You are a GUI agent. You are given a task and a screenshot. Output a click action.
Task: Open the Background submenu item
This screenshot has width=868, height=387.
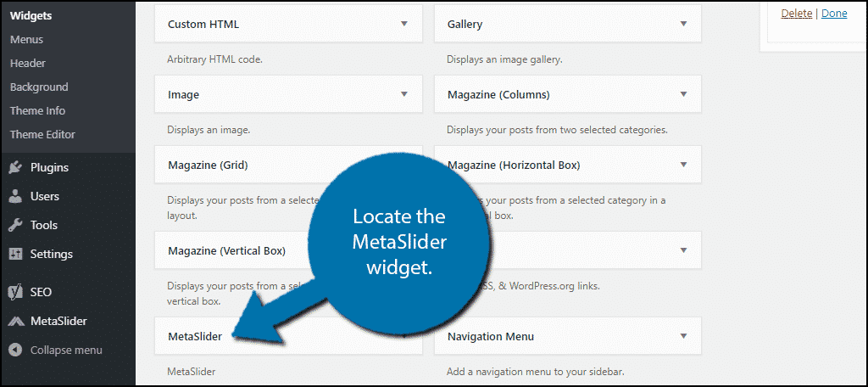click(39, 87)
